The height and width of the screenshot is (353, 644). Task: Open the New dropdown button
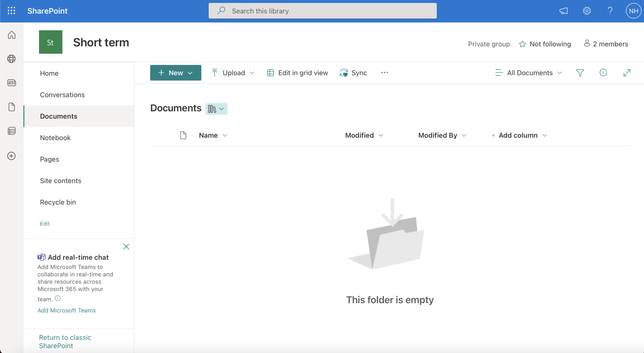(175, 73)
